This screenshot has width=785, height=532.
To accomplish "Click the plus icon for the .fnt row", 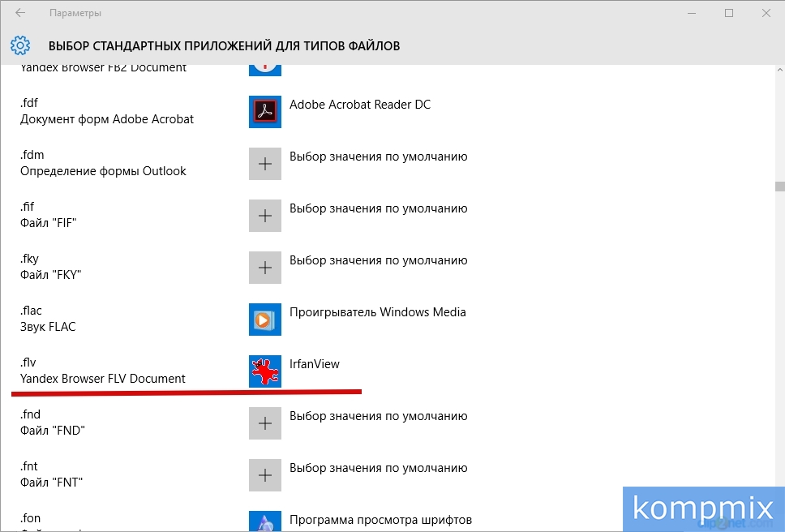I will pos(265,475).
